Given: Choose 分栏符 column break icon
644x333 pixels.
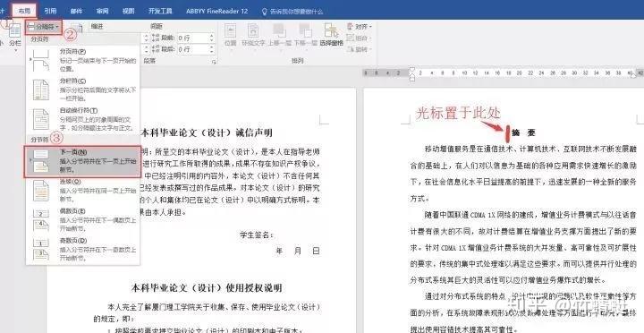Looking at the screenshot, I should pos(40,90).
